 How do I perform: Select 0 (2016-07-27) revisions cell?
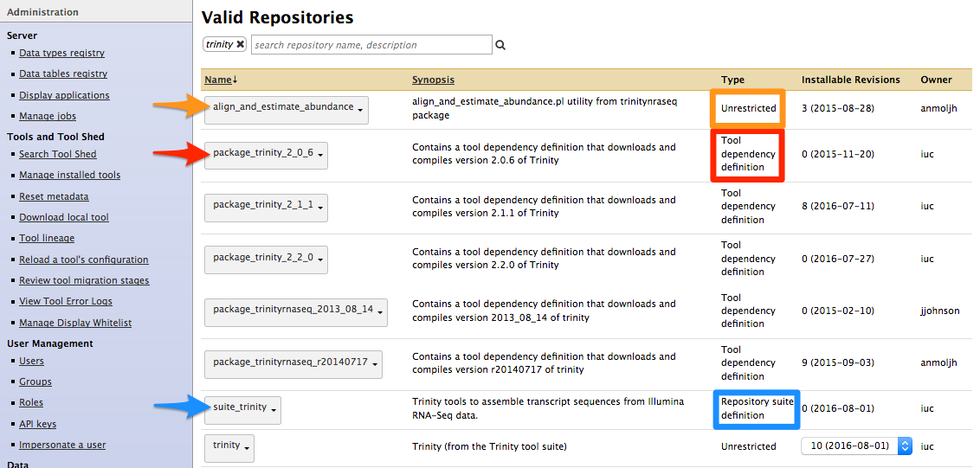838,259
